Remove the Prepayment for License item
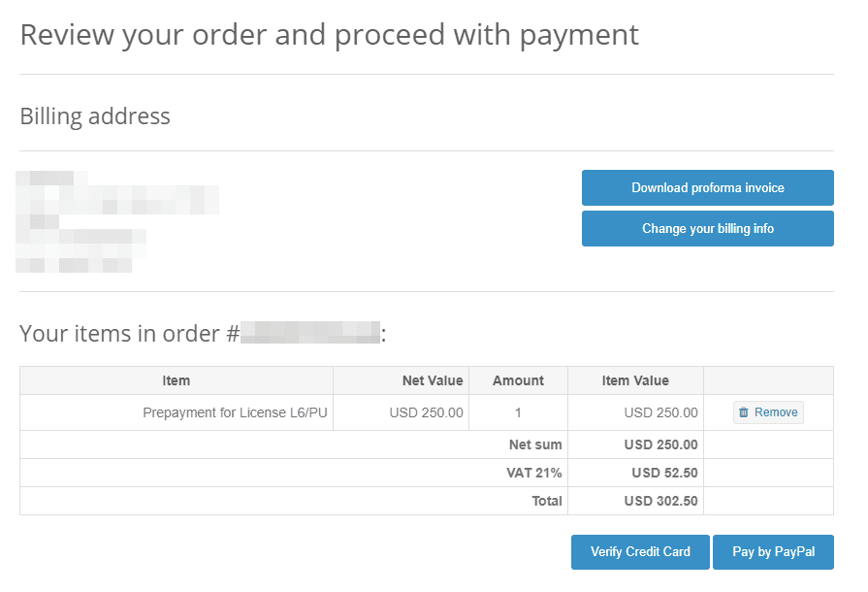The width and height of the screenshot is (868, 592). click(x=767, y=411)
